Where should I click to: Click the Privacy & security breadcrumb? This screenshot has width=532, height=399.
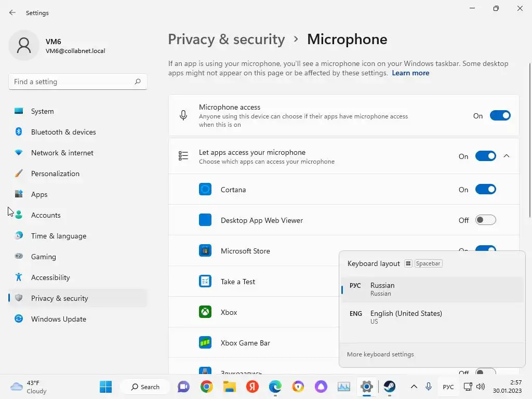tap(227, 39)
